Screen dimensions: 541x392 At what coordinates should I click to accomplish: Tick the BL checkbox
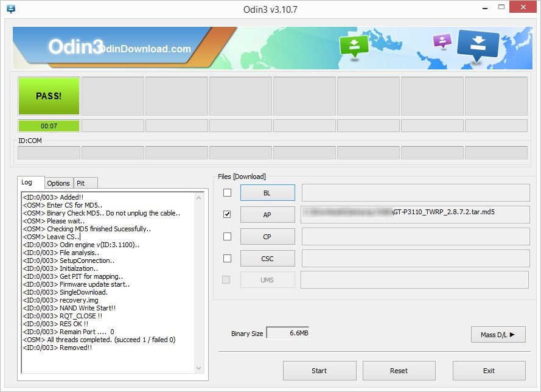(227, 192)
